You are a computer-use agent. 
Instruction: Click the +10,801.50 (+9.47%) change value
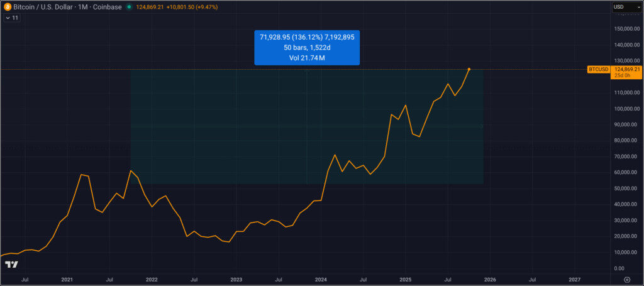[x=194, y=7]
